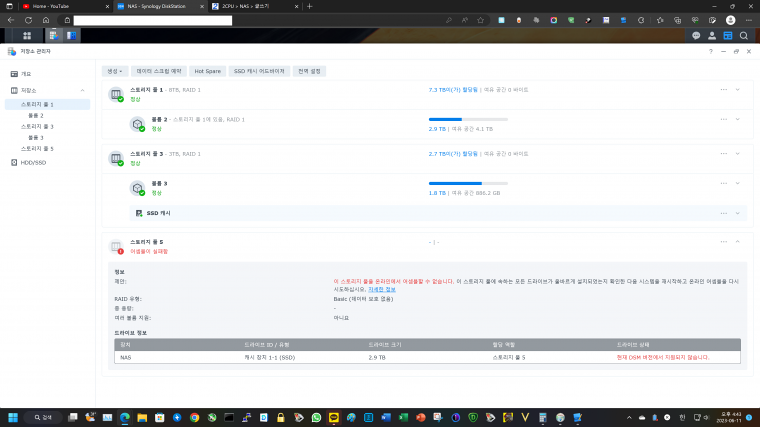
Task: Open more options for Storage Pool 5
Action: pos(724,242)
